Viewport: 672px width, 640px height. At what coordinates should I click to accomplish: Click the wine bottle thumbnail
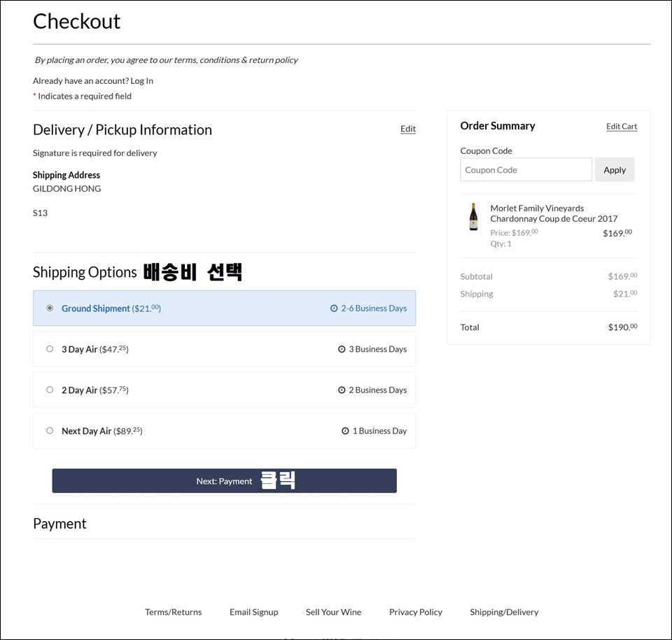click(x=474, y=216)
